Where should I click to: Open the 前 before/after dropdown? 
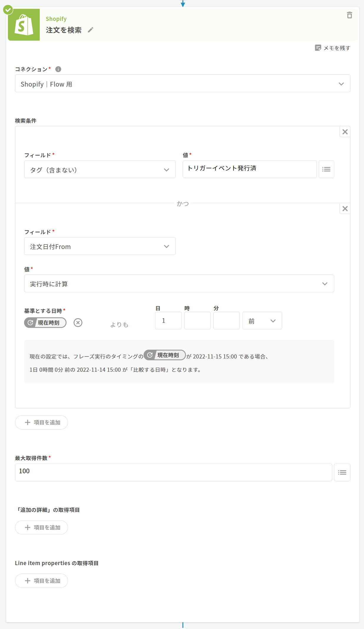point(262,321)
